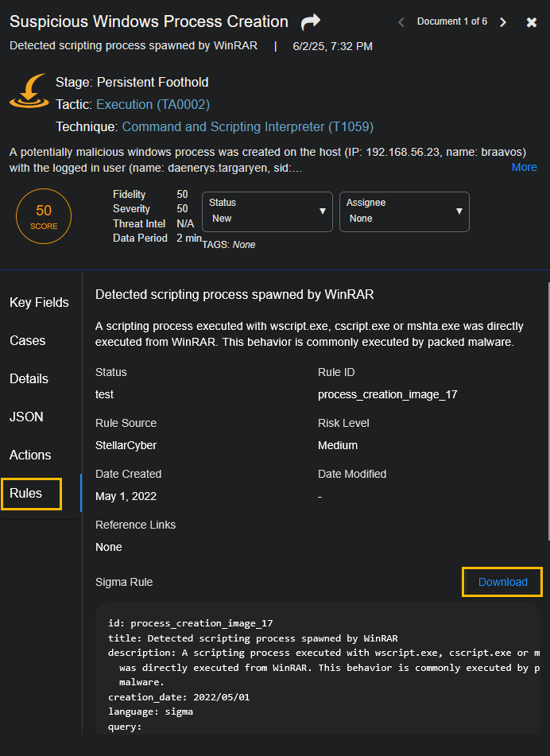Viewport: 550px width, 756px height.
Task: Click the share arrow icon beside title
Action: click(309, 22)
